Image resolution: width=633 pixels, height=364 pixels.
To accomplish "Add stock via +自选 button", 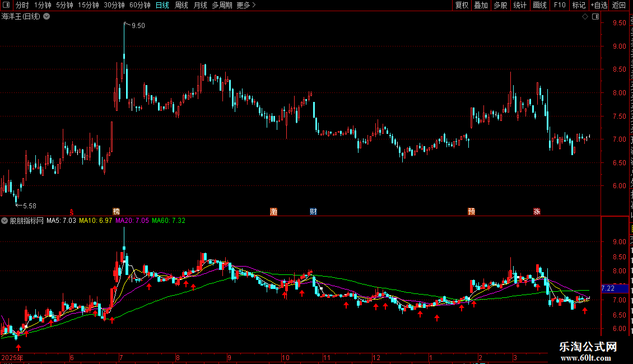I will pos(599,5).
